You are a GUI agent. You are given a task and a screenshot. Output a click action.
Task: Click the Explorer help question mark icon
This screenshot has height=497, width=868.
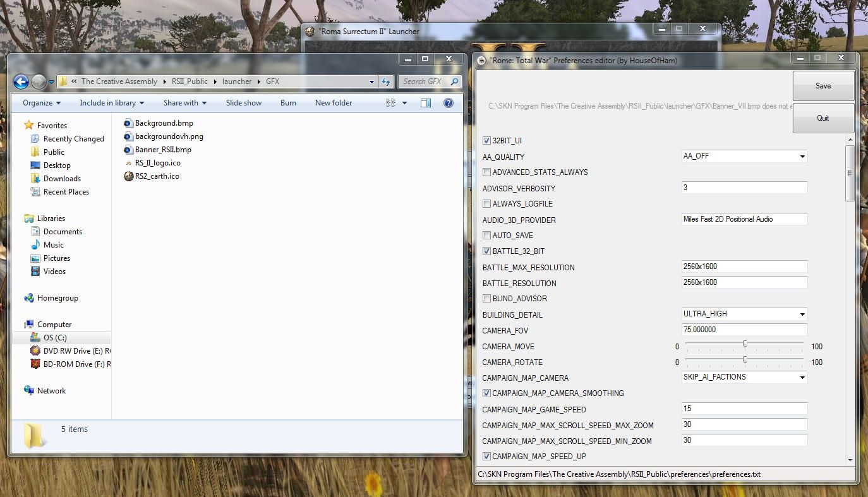(448, 103)
